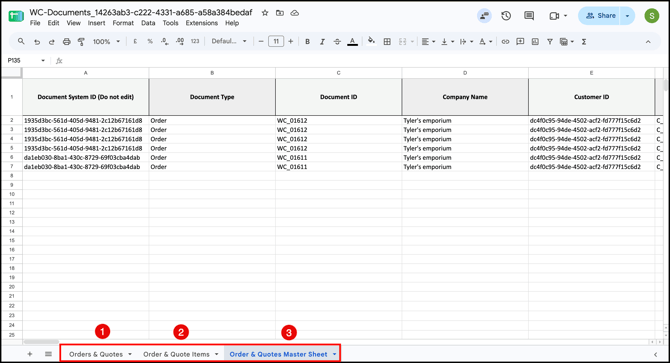This screenshot has width=670, height=363.
Task: Open the Insert menu
Action: tap(97, 23)
